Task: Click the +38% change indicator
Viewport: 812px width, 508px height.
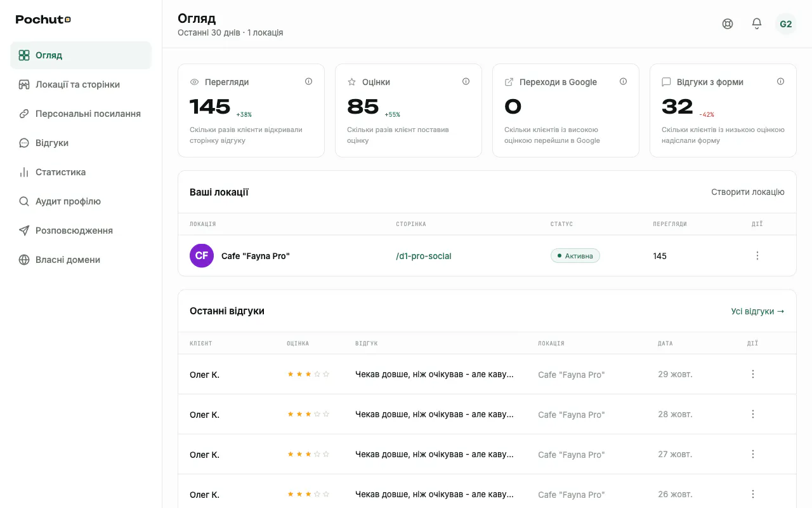Action: pos(244,115)
